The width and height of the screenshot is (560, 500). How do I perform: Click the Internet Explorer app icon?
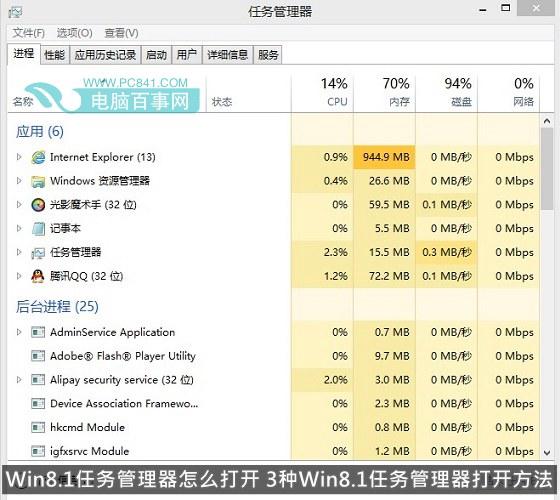click(x=38, y=157)
